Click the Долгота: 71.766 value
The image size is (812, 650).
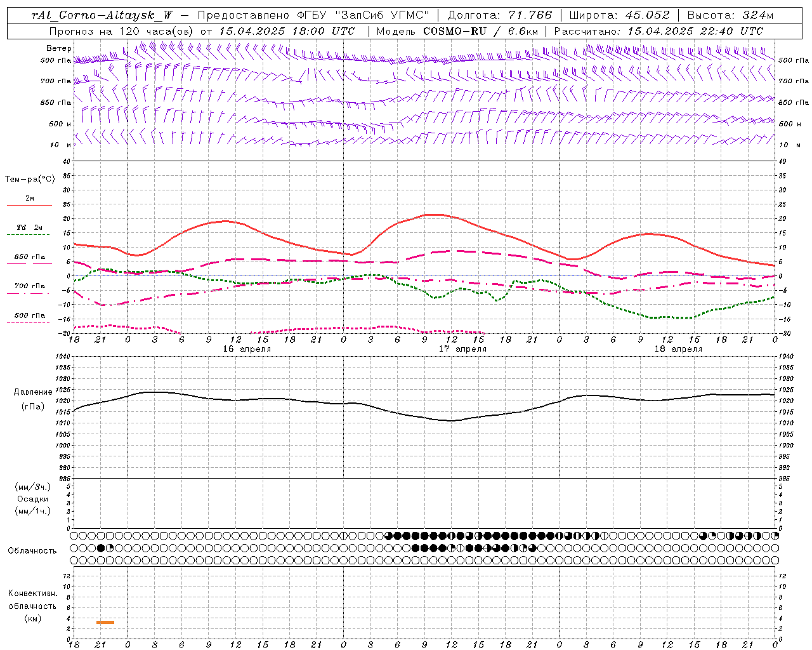click(500, 15)
